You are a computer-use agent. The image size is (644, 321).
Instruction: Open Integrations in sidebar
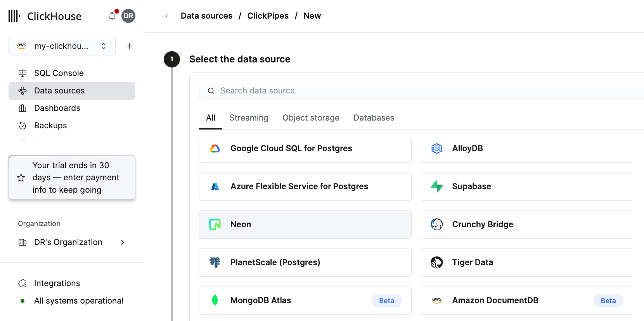click(72, 283)
